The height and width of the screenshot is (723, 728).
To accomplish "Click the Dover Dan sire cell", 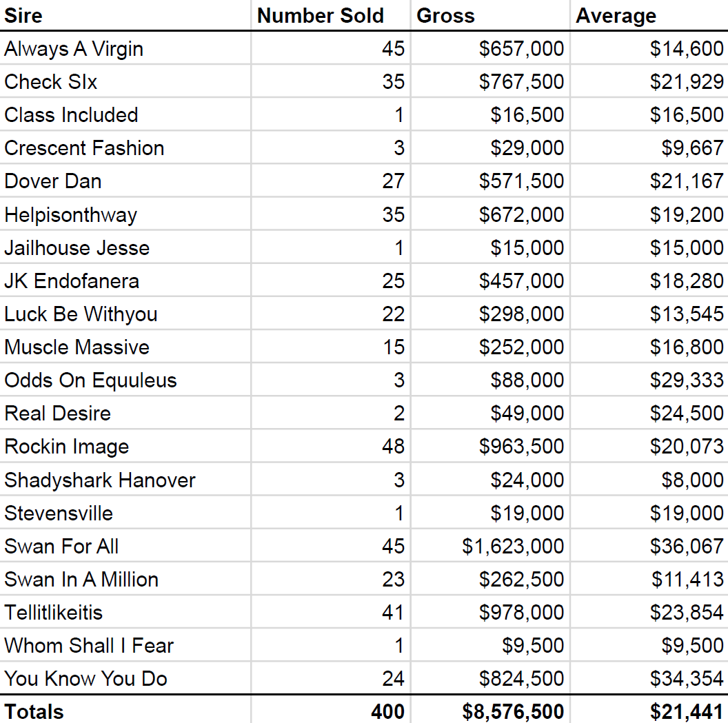I will [125, 181].
